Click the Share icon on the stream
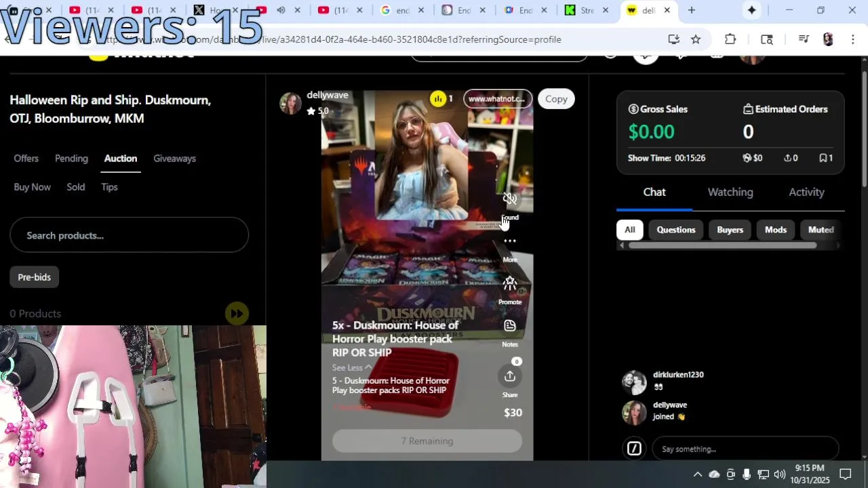This screenshot has width=868, height=488. pyautogui.click(x=510, y=376)
